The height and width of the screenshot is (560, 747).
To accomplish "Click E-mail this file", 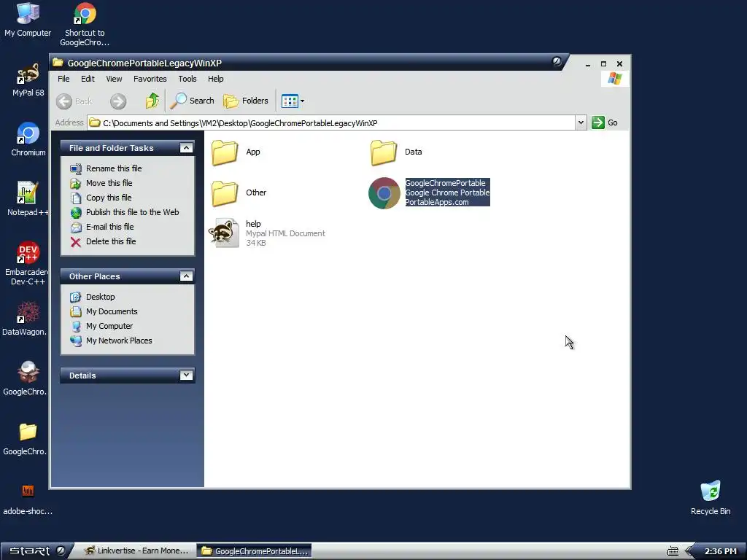I will coord(109,227).
